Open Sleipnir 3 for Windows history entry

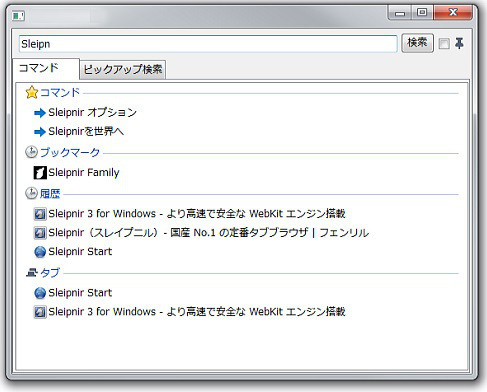coord(197,213)
